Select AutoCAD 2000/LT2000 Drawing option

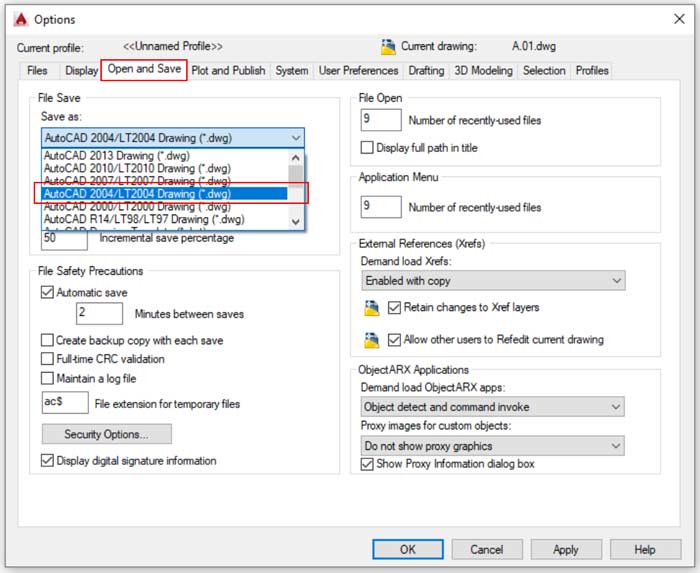(x=165, y=207)
